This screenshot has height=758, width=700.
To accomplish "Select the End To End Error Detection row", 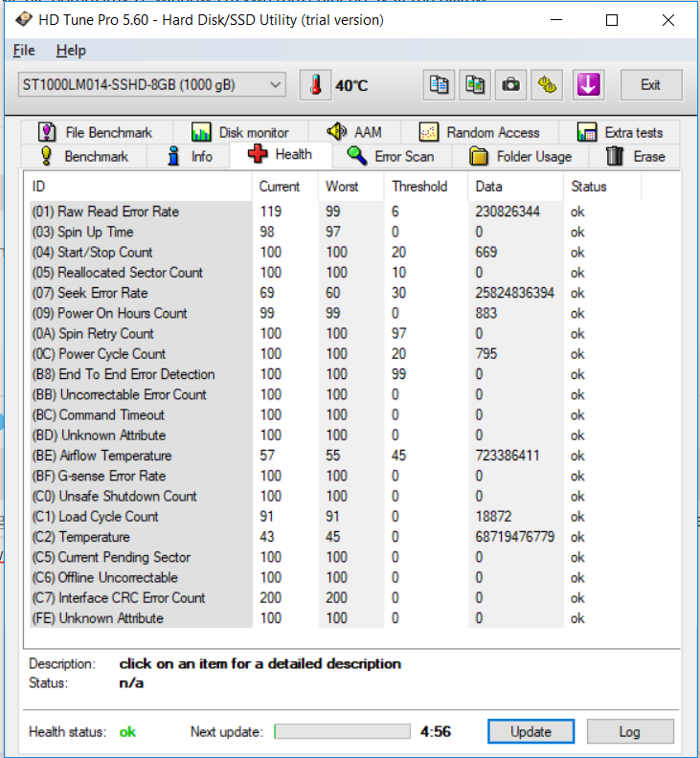I will click(x=335, y=374).
